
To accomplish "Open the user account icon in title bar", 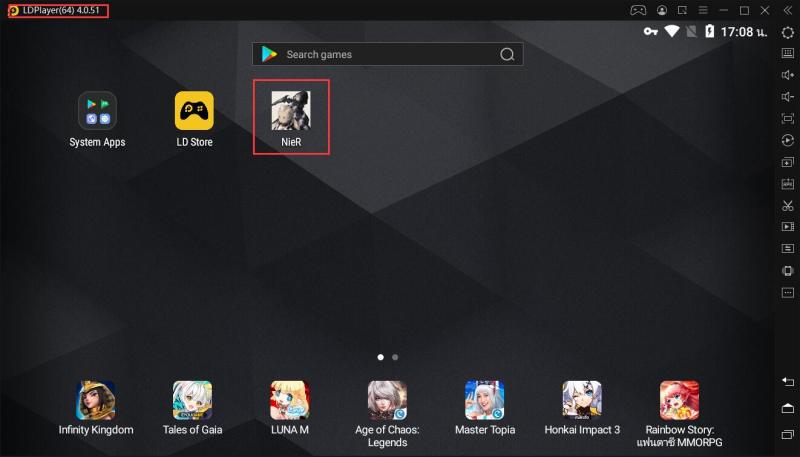I will (662, 10).
